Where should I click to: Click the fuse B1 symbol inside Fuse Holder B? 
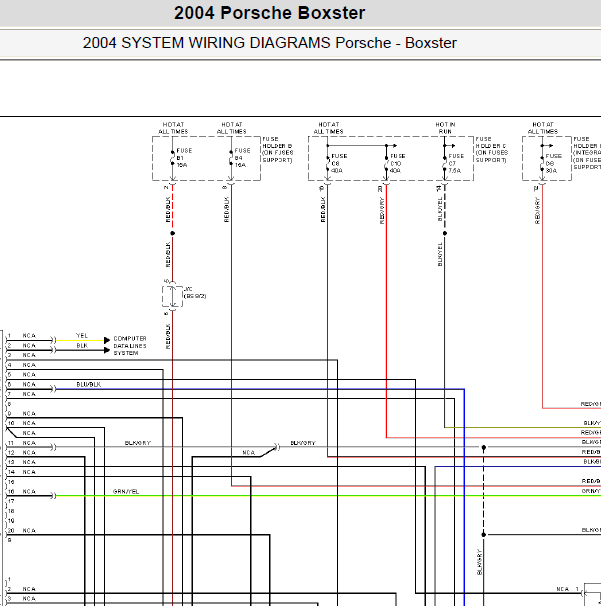[x=173, y=158]
